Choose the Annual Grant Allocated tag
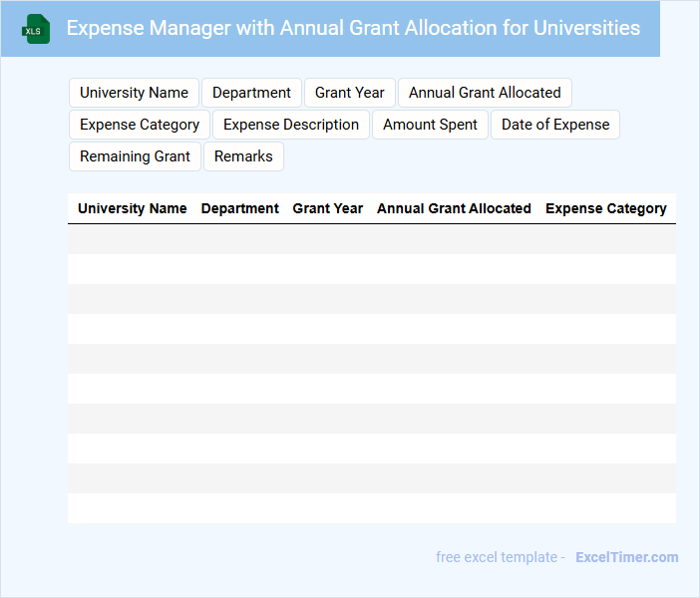Viewport: 700px width, 598px height. point(485,93)
